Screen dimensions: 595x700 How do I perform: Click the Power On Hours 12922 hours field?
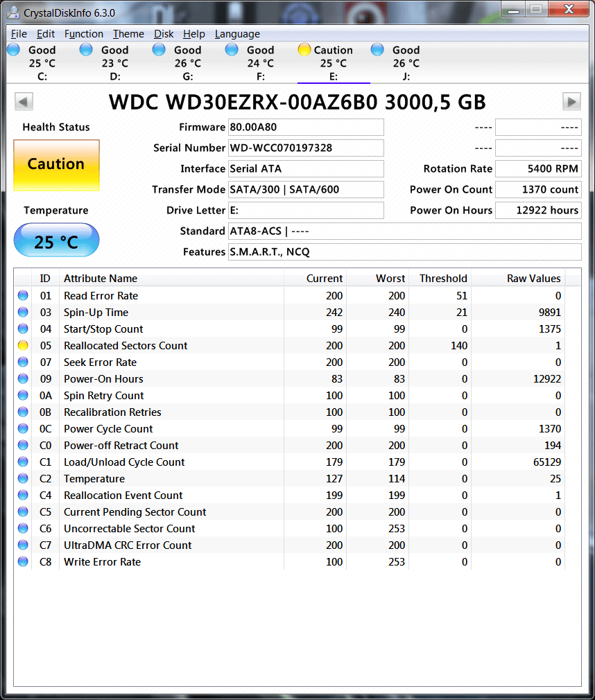click(x=538, y=210)
